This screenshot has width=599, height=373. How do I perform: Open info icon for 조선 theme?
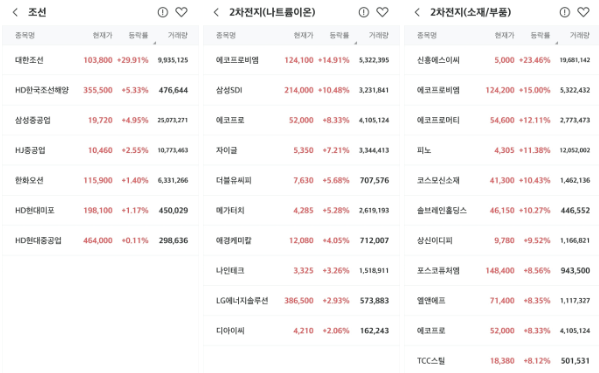[163, 13]
